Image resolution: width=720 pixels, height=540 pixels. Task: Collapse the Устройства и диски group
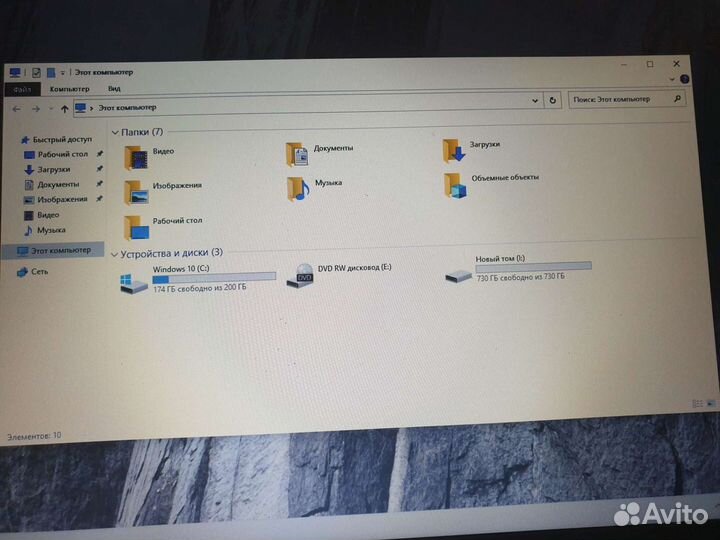point(112,254)
